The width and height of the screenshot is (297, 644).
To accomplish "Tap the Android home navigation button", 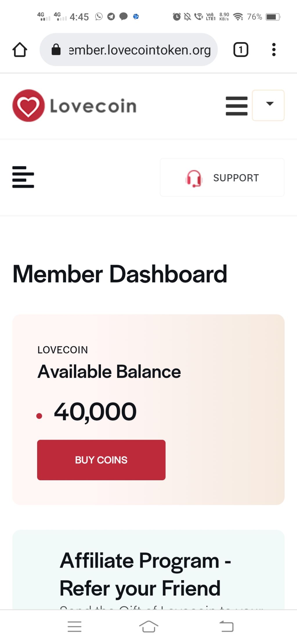I will [148, 627].
